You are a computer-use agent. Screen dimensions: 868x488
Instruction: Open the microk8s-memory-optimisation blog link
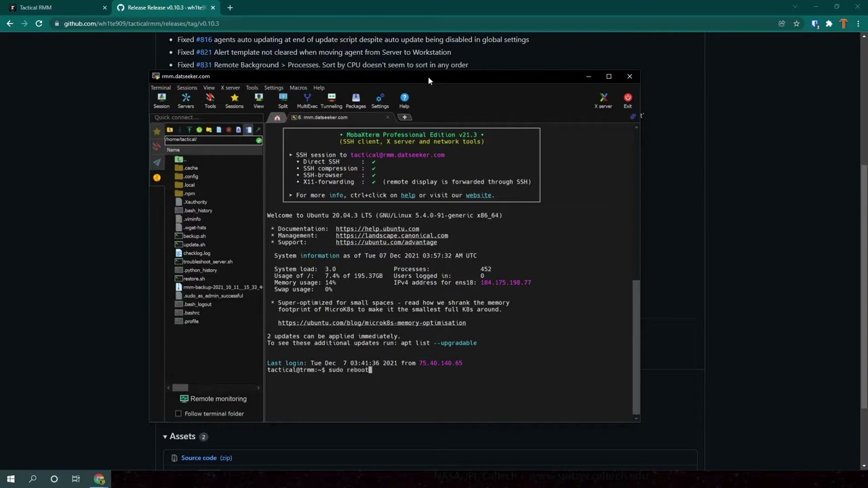[372, 323]
